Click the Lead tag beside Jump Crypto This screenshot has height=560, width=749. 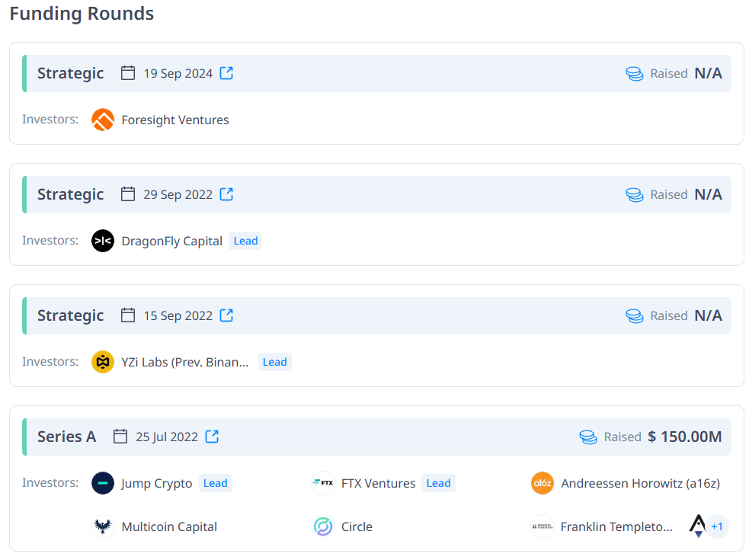(x=216, y=483)
